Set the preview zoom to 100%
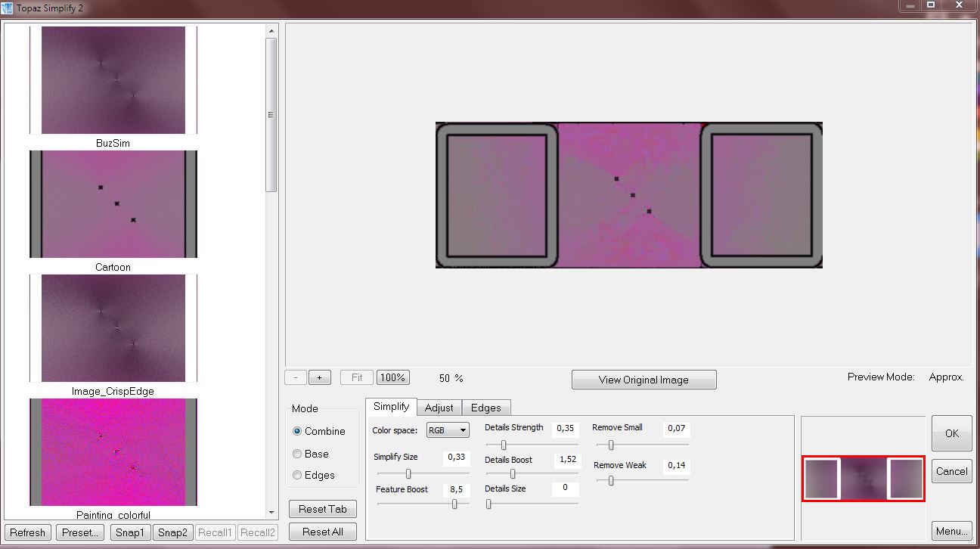Screen dimensions: 980x549 tap(392, 377)
